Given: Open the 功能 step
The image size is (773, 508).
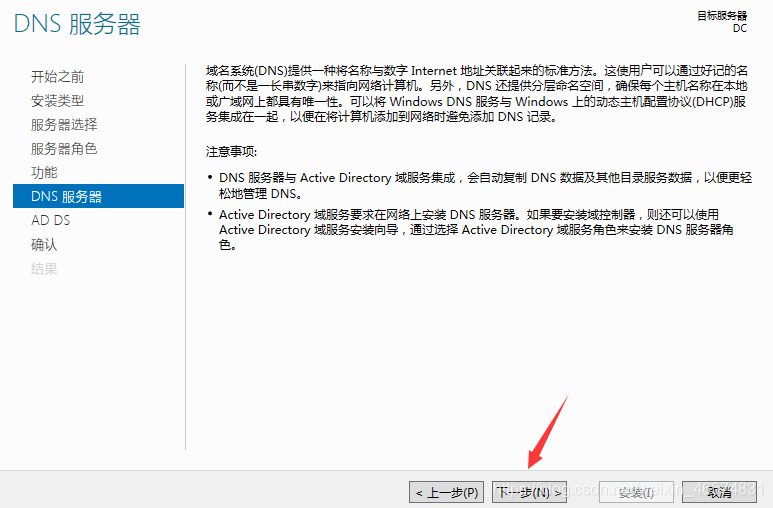Looking at the screenshot, I should [44, 173].
